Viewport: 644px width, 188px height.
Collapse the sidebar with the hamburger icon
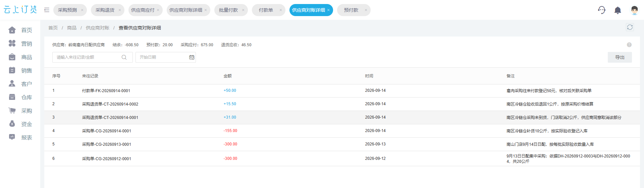pos(47,10)
